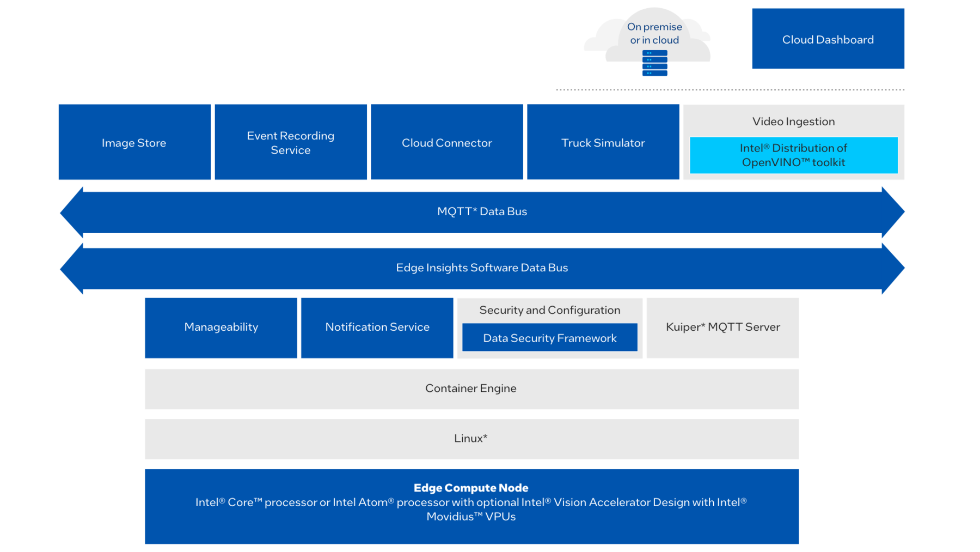Click the Edge Compute Node heading
Image resolution: width=980 pixels, height=552 pixels.
point(471,488)
